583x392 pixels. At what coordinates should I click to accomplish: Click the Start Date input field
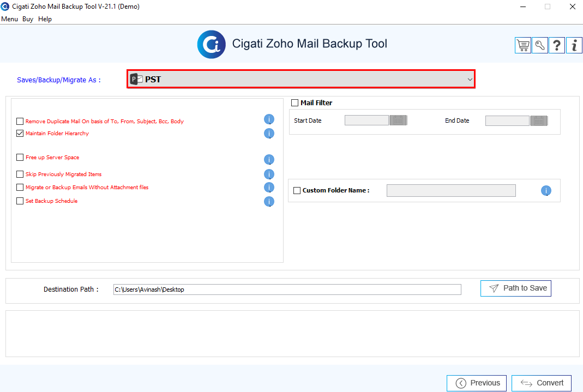(x=366, y=120)
